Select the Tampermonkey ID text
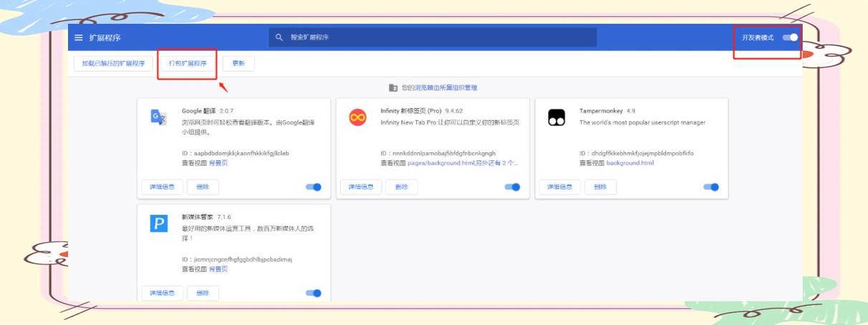The width and height of the screenshot is (868, 325). (636, 153)
